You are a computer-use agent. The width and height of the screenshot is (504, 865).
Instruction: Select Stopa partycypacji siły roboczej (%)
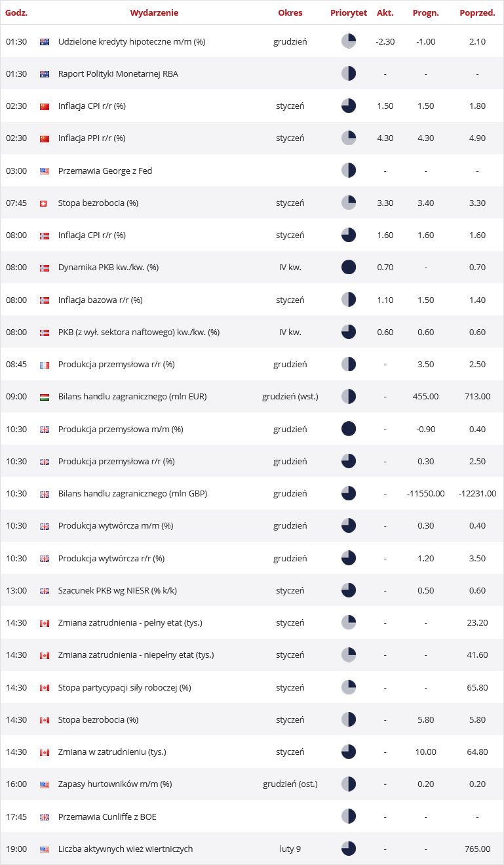[125, 687]
